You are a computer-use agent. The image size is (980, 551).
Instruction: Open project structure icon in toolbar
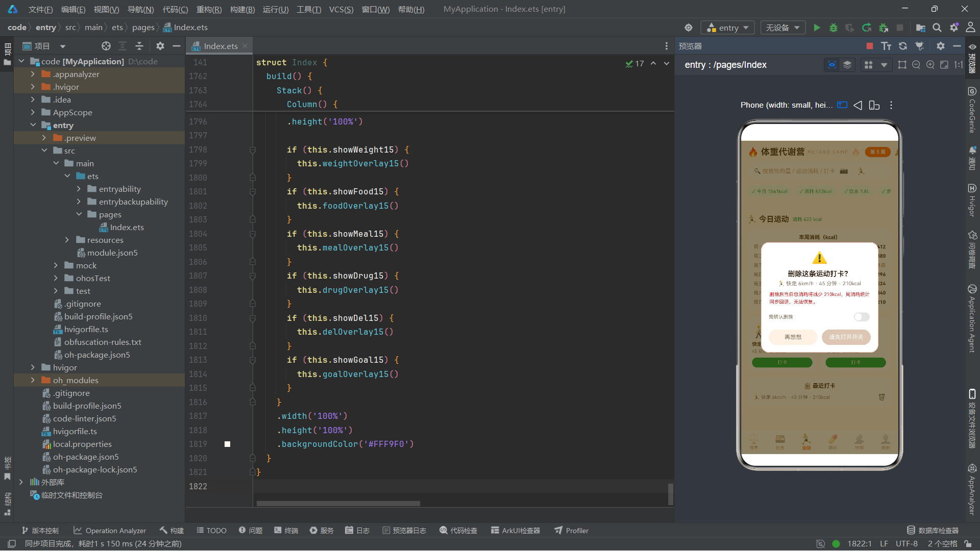pyautogui.click(x=921, y=28)
